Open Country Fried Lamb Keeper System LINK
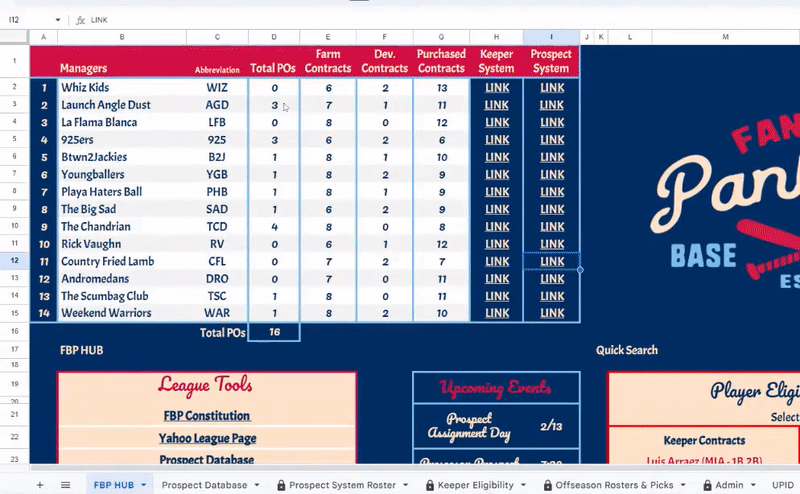This screenshot has height=494, width=800. (x=497, y=261)
